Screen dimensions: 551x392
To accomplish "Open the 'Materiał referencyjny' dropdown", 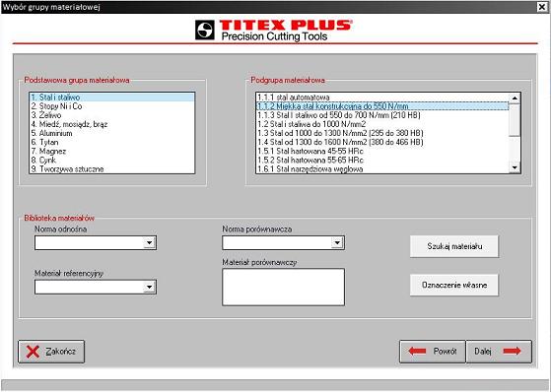I will coord(150,287).
